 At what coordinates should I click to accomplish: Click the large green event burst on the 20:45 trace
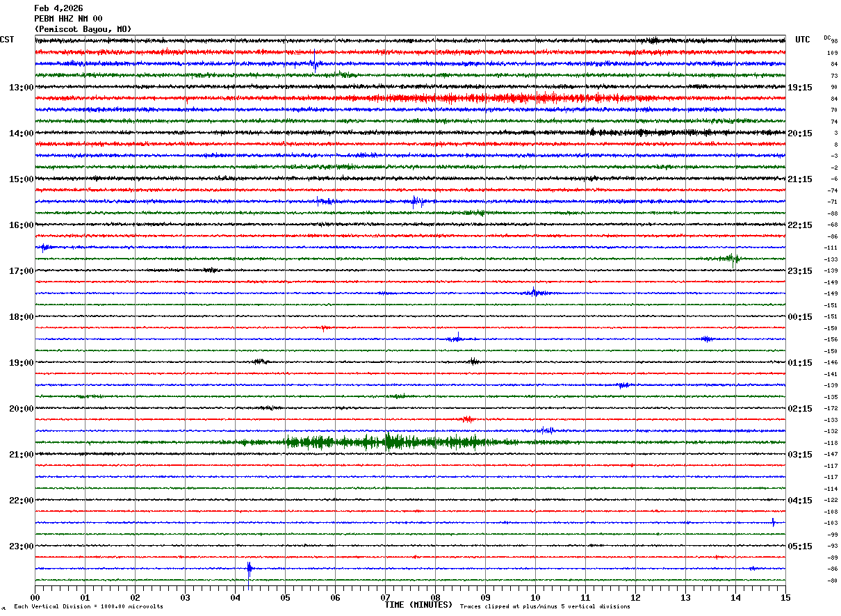(x=389, y=442)
